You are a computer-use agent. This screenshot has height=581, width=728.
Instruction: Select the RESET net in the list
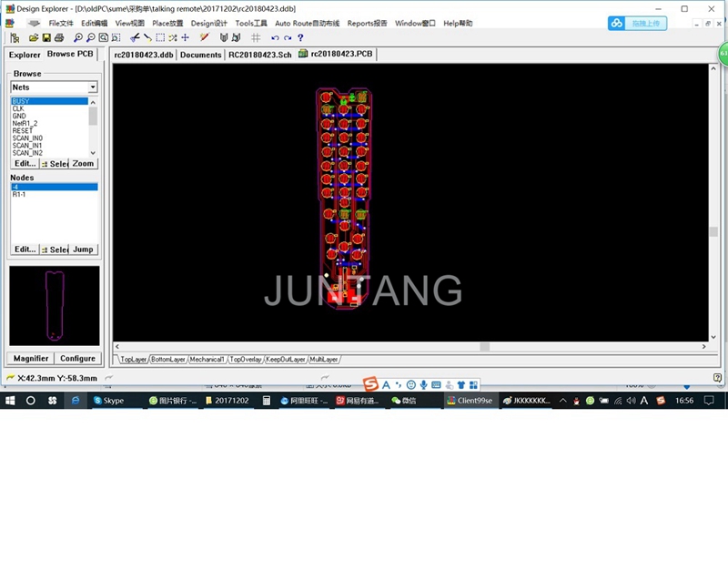click(x=22, y=131)
